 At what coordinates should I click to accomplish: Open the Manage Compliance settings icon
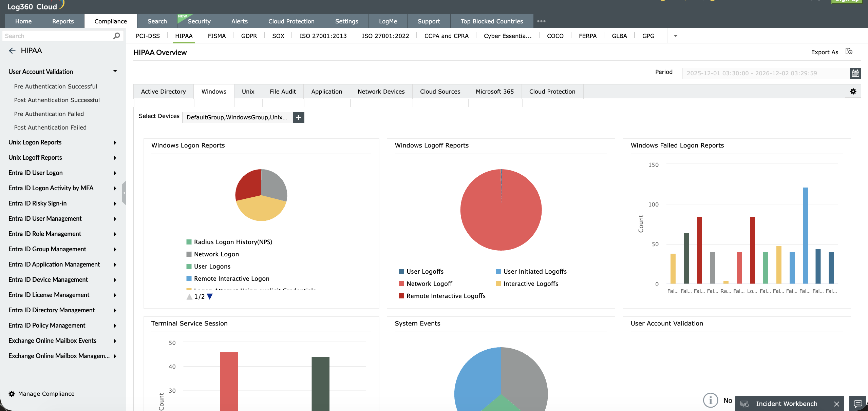[12, 394]
